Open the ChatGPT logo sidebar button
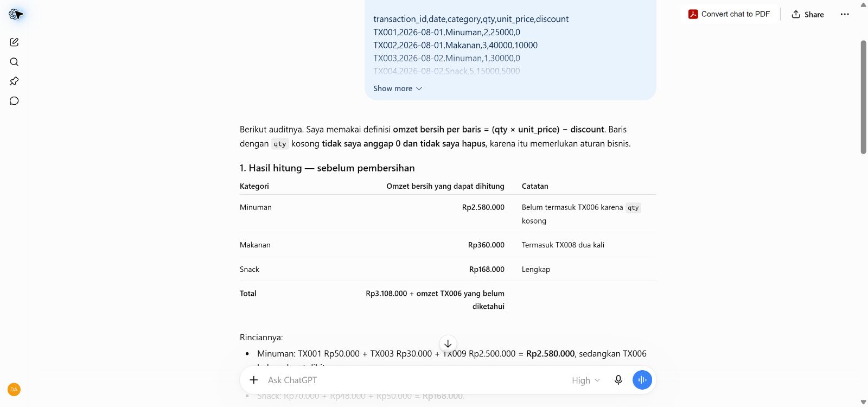 click(15, 15)
